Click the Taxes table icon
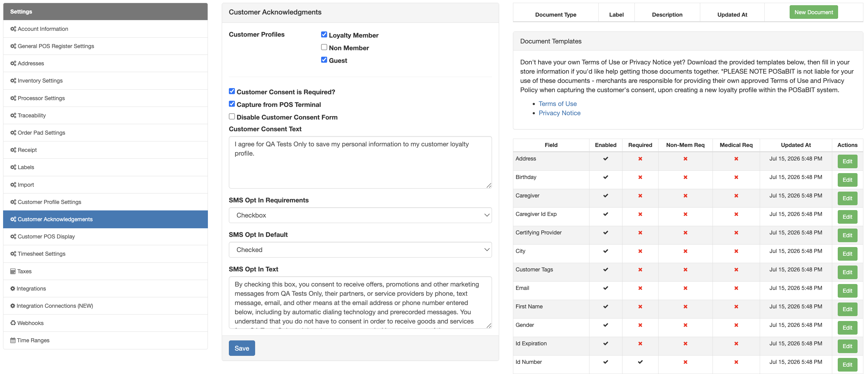868x374 pixels. pos(13,271)
